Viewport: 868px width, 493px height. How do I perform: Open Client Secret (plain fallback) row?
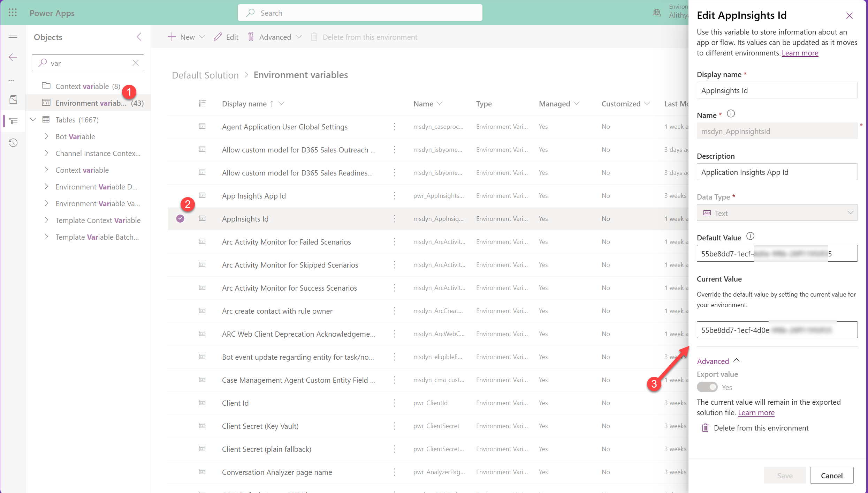click(266, 449)
